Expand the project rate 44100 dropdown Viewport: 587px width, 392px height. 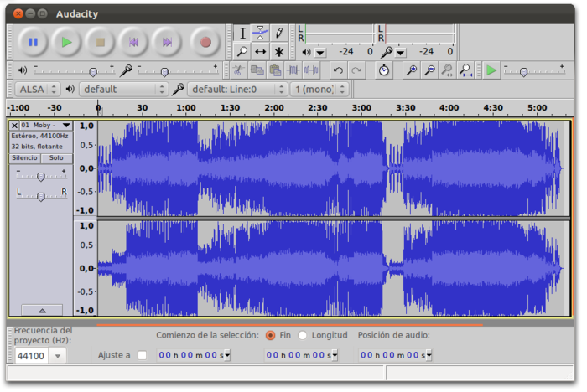tap(57, 356)
